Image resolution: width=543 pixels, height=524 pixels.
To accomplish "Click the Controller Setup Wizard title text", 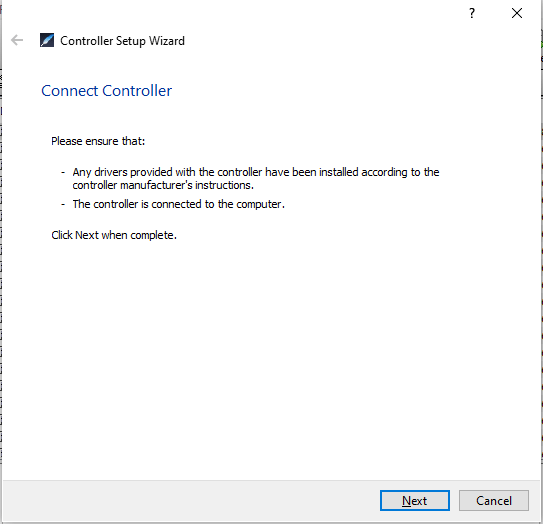I will [x=122, y=41].
